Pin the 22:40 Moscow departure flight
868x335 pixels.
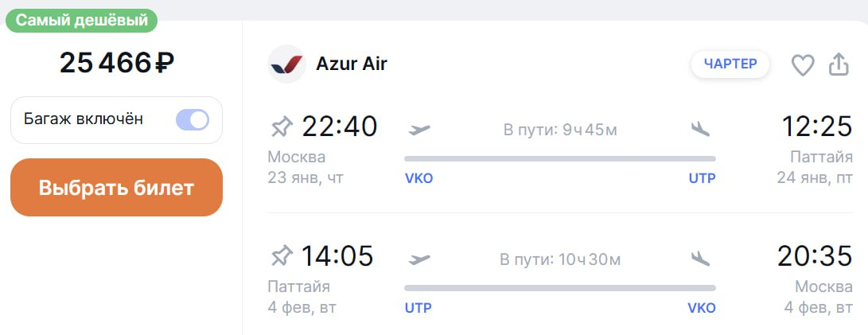pyautogui.click(x=281, y=127)
